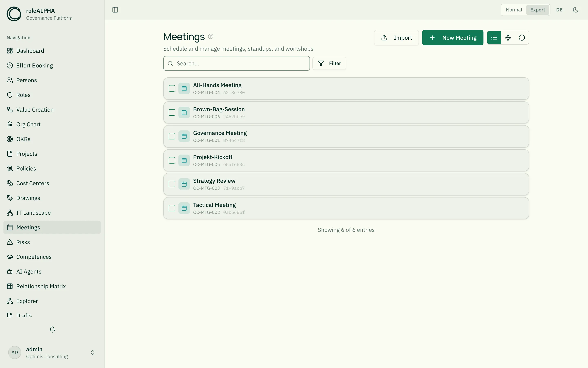
Task: Switch to circle view icon
Action: click(522, 38)
